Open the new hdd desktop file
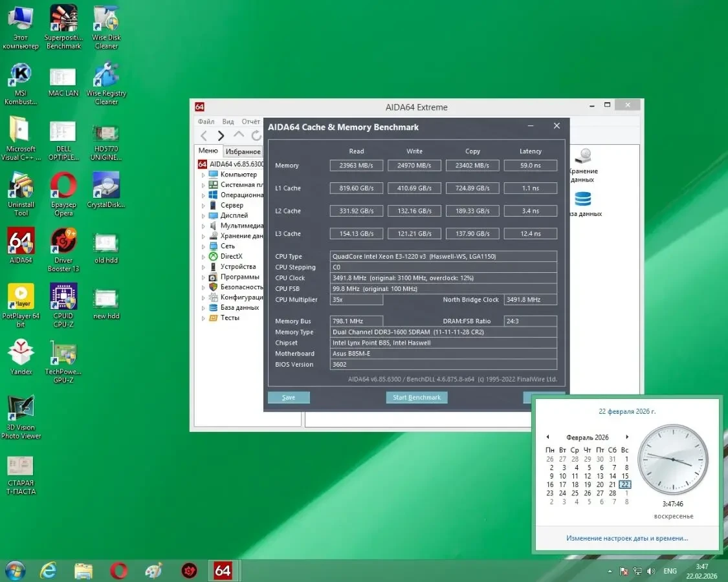This screenshot has height=582, width=728. [x=106, y=303]
